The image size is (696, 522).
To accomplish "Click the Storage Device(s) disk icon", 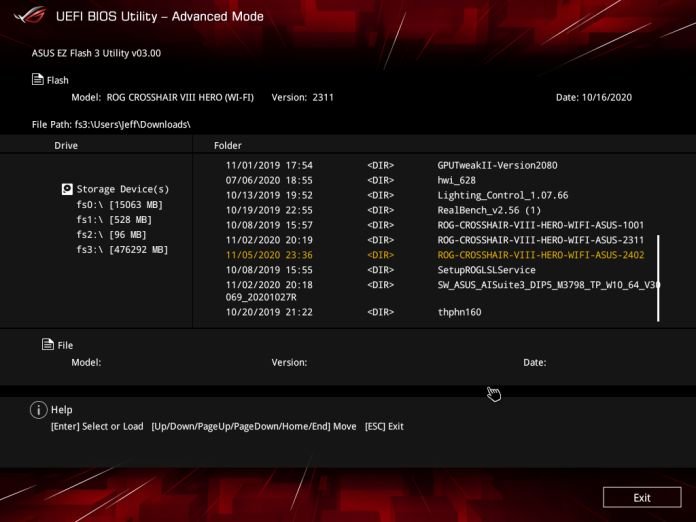I will click(x=67, y=190).
